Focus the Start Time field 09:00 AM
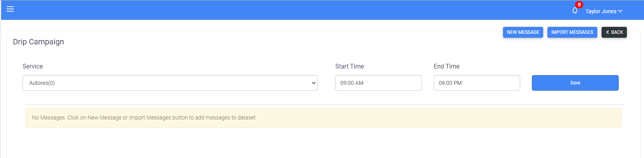The width and height of the screenshot is (644, 158). [378, 83]
